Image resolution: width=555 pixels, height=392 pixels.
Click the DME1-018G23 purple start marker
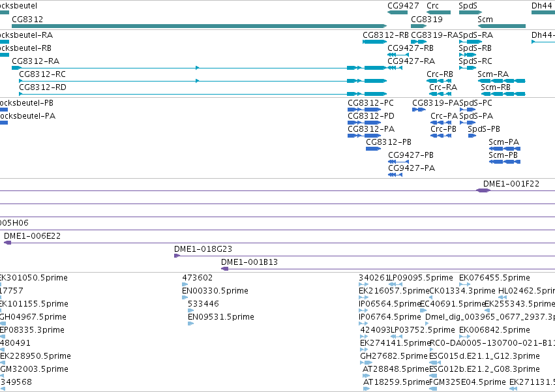pyautogui.click(x=177, y=256)
